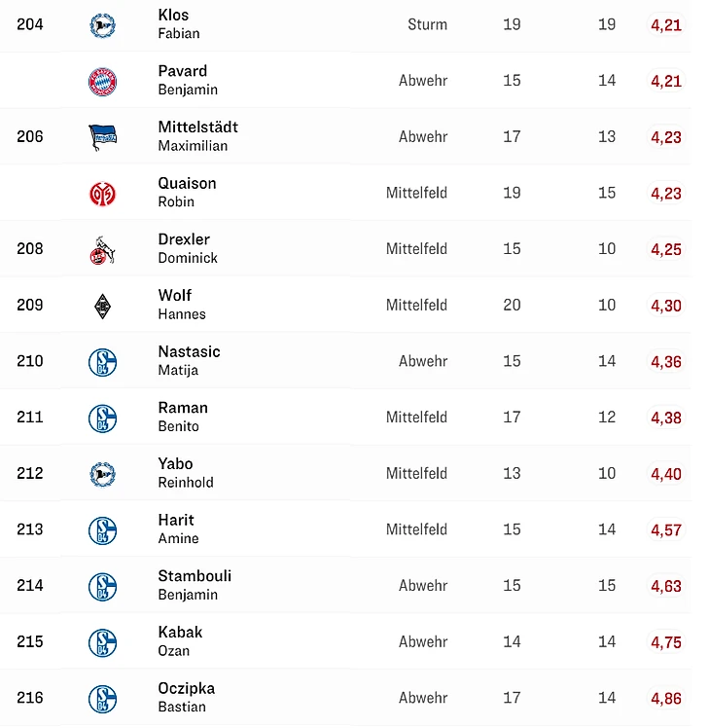This screenshot has width=710, height=728.
Task: Open Pavard Benjamin player profile
Action: (x=188, y=80)
